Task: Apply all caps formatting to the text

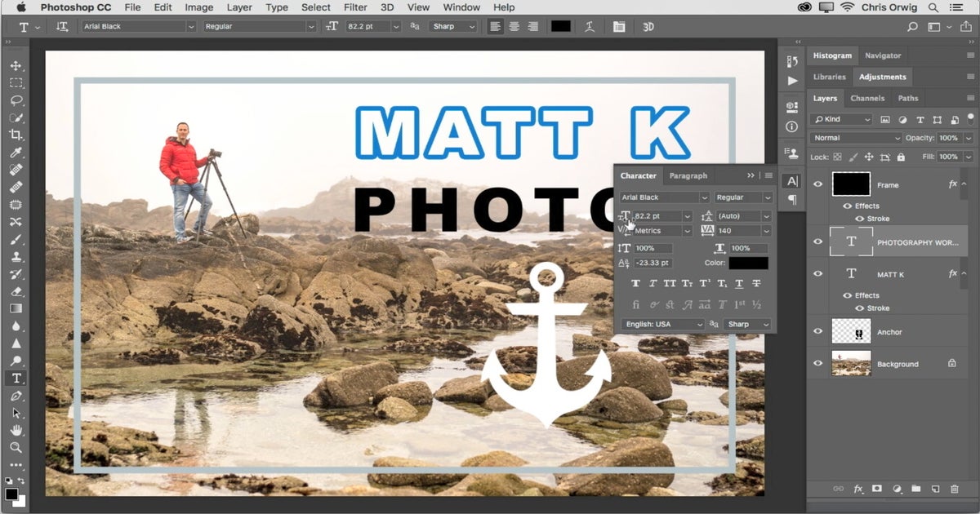Action: coord(670,283)
